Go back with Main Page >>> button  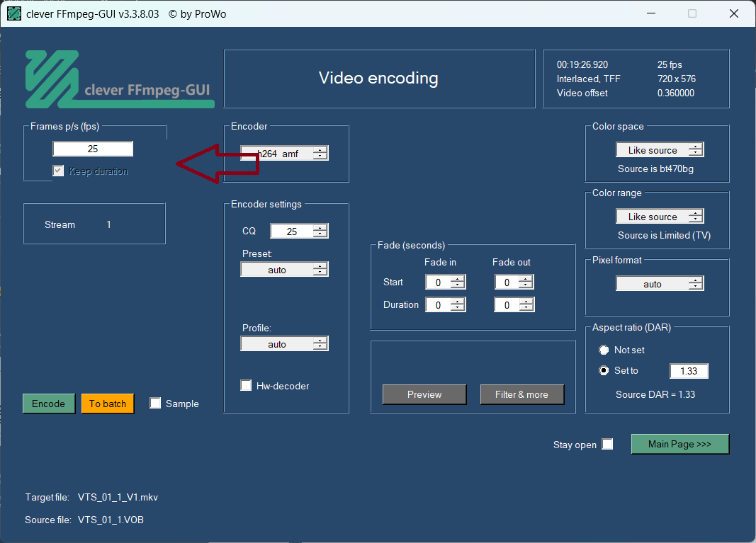[x=679, y=444]
